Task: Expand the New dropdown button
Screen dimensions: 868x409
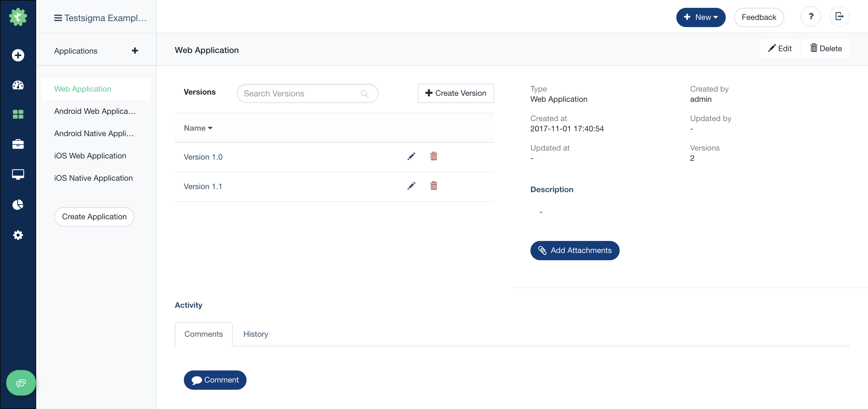Action: 700,17
